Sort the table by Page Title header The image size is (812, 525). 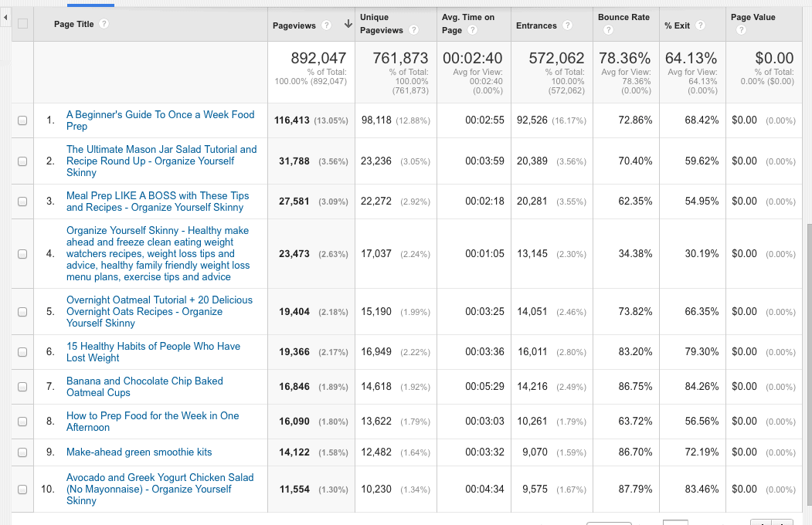(x=74, y=24)
